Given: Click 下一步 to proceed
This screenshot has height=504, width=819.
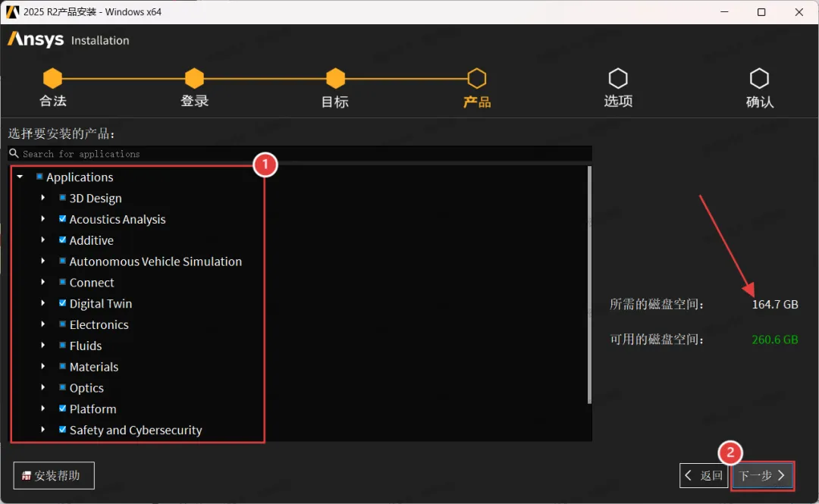Looking at the screenshot, I should point(763,475).
